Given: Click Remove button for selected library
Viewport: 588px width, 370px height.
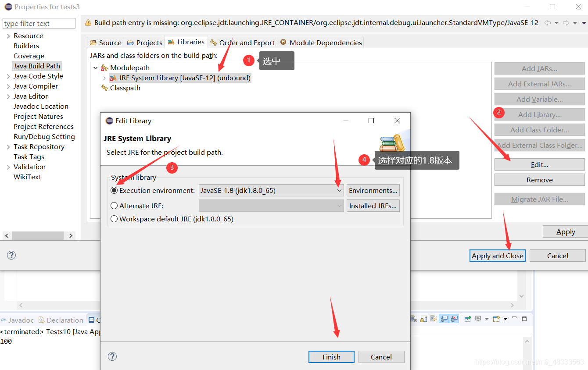Looking at the screenshot, I should pyautogui.click(x=539, y=180).
